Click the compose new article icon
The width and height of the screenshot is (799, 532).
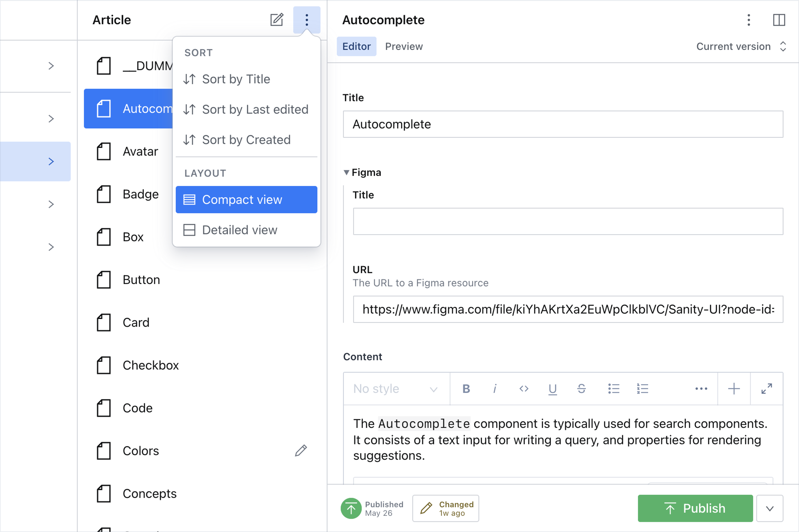pos(277,20)
